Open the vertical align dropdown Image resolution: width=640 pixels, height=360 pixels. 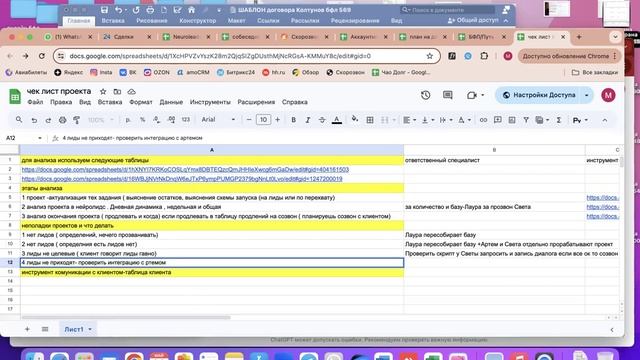428,120
